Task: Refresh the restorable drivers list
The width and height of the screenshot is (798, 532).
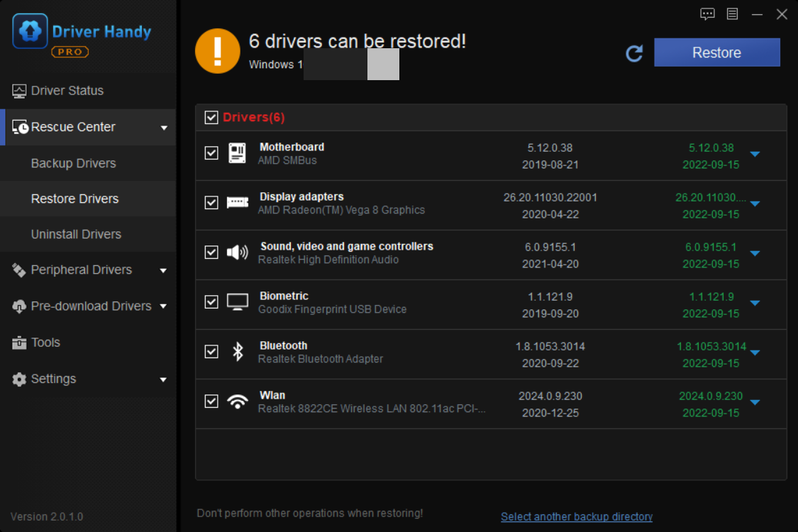Action: coord(635,52)
